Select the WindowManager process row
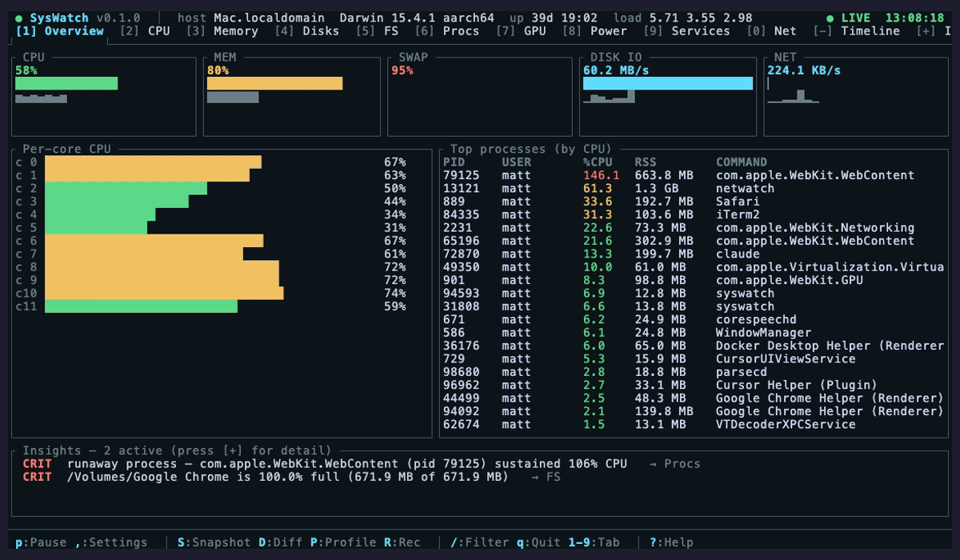960x560 pixels. click(694, 333)
